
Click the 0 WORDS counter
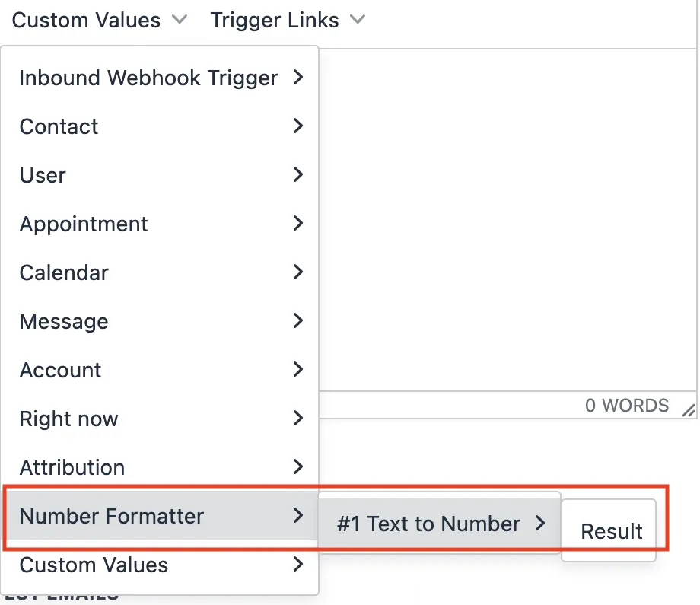click(627, 406)
